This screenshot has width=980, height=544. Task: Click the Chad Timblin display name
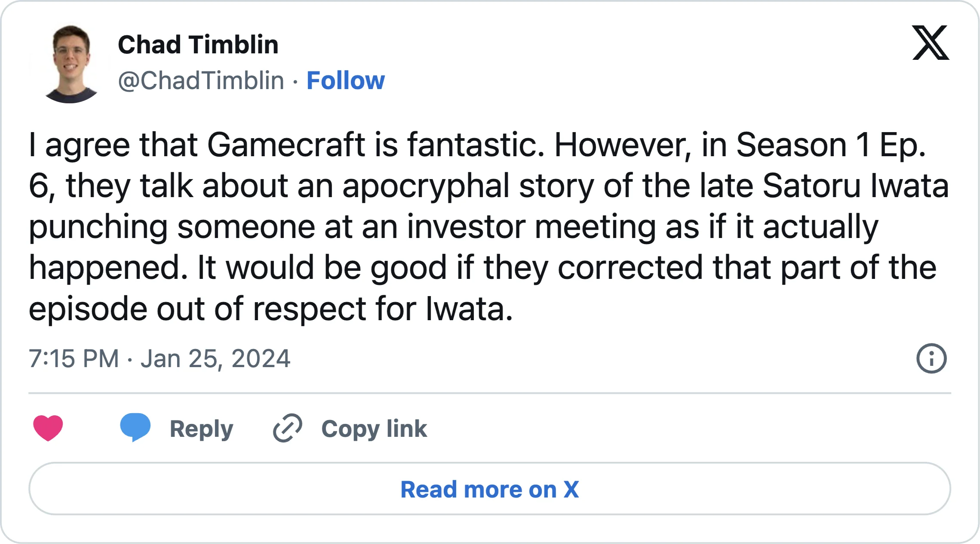[x=199, y=44]
